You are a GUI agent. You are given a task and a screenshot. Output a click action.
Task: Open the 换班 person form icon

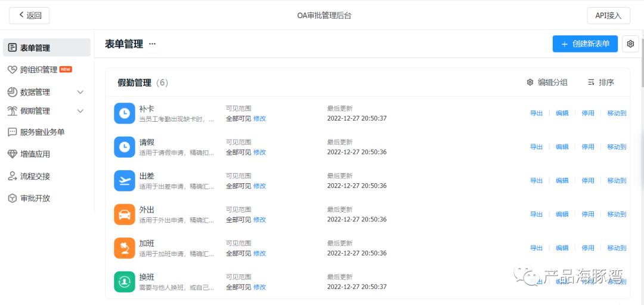[125, 282]
